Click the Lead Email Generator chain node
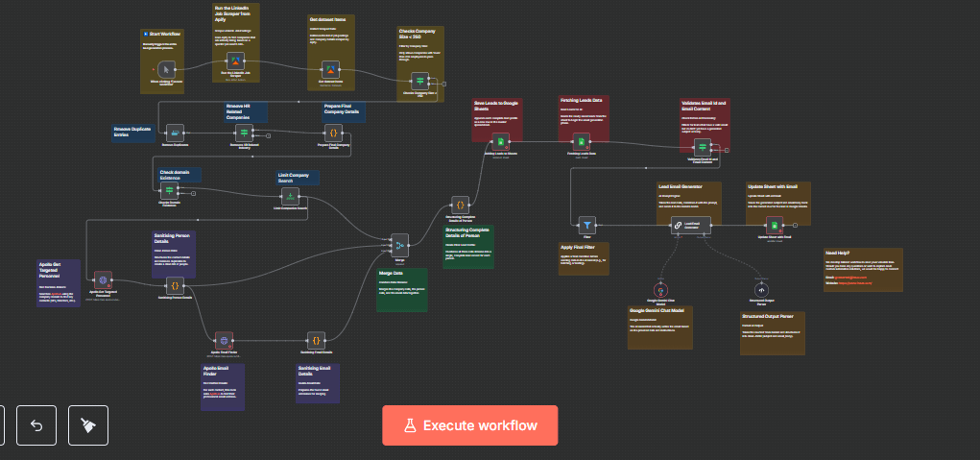The height and width of the screenshot is (460, 980). click(691, 225)
